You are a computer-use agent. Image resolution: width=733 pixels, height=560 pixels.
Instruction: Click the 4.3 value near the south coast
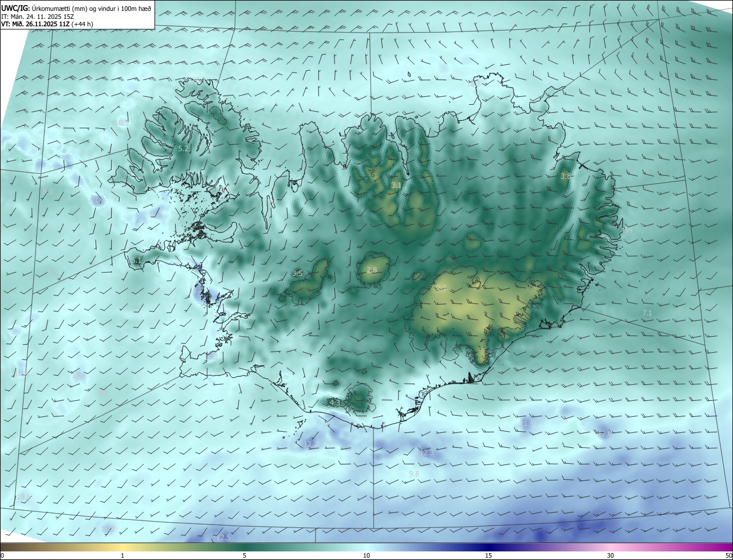tap(336, 403)
